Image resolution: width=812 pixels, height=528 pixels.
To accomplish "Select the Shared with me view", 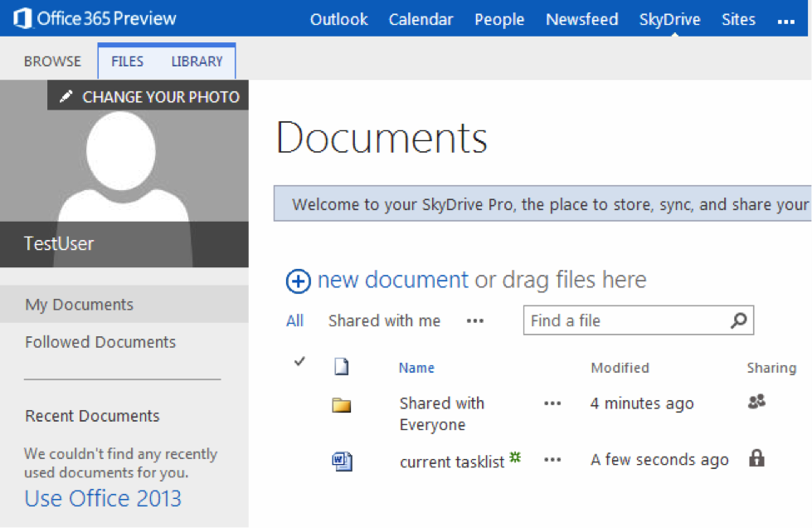I will (384, 320).
